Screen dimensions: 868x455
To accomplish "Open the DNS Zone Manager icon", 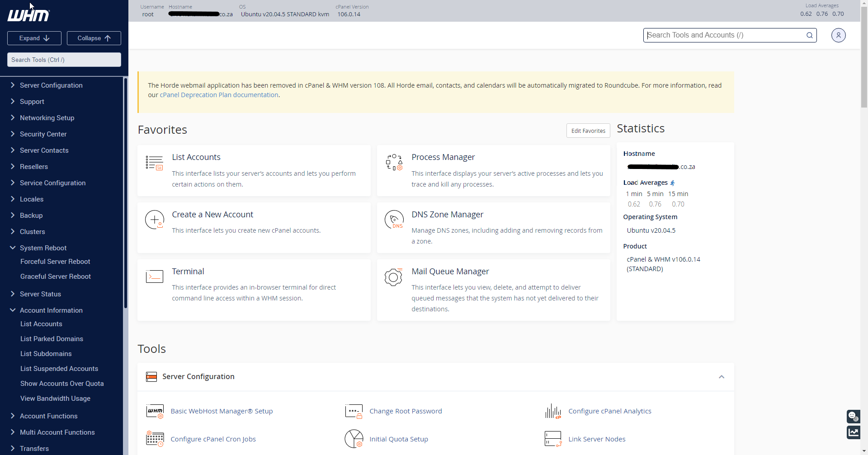I will coord(394,220).
